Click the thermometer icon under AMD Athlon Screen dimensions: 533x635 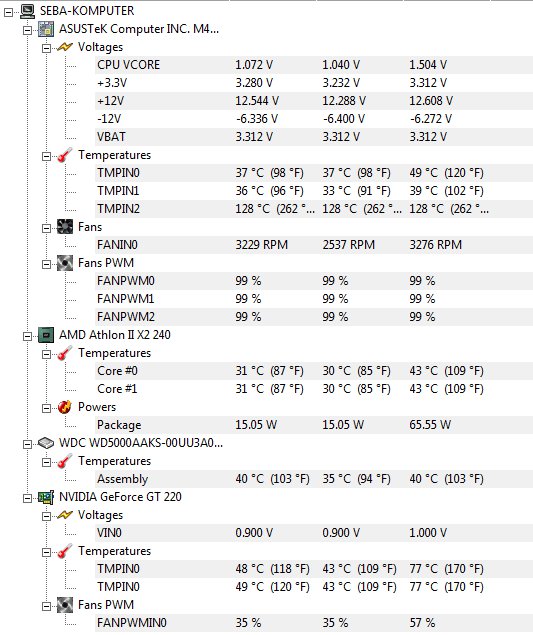[x=65, y=353]
